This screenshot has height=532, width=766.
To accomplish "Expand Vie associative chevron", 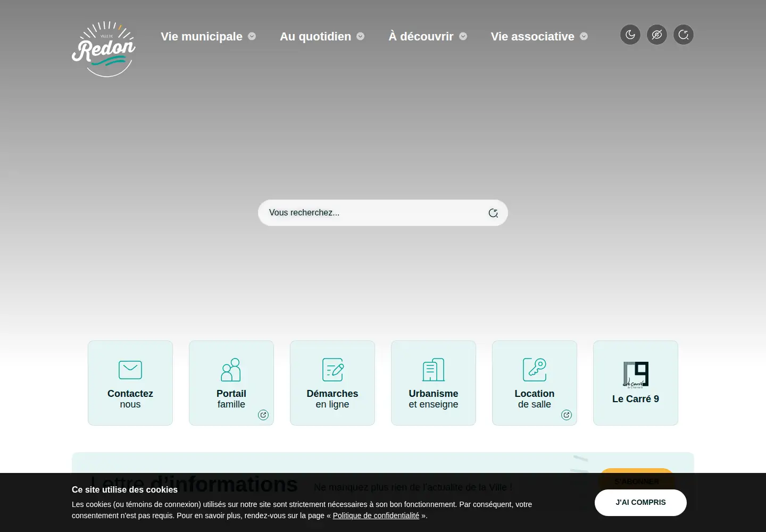I will 584,36.
